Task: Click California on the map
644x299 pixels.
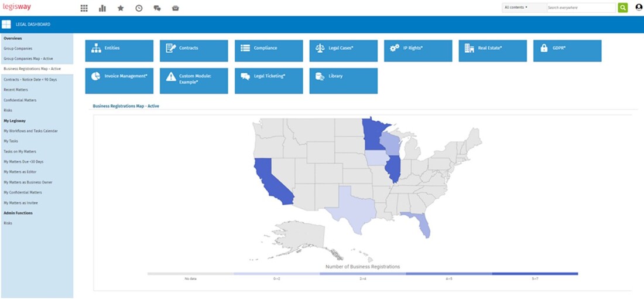Action: (x=270, y=182)
